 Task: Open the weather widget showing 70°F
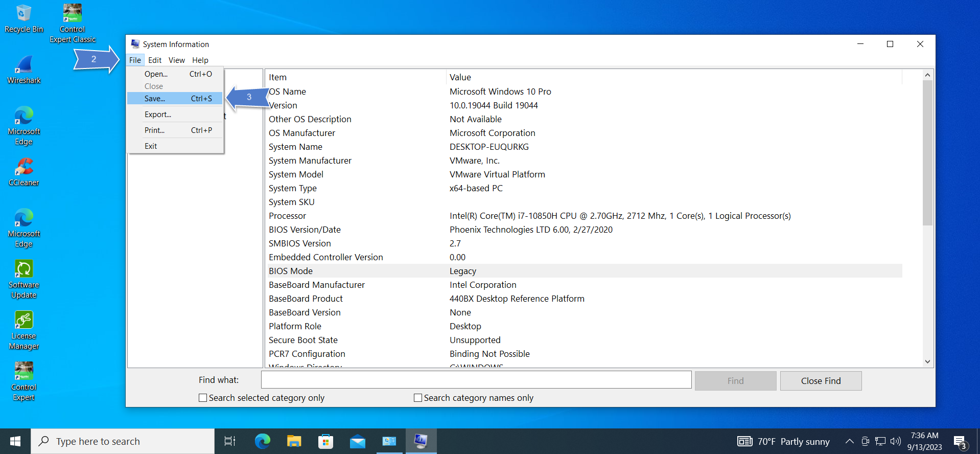coord(783,441)
